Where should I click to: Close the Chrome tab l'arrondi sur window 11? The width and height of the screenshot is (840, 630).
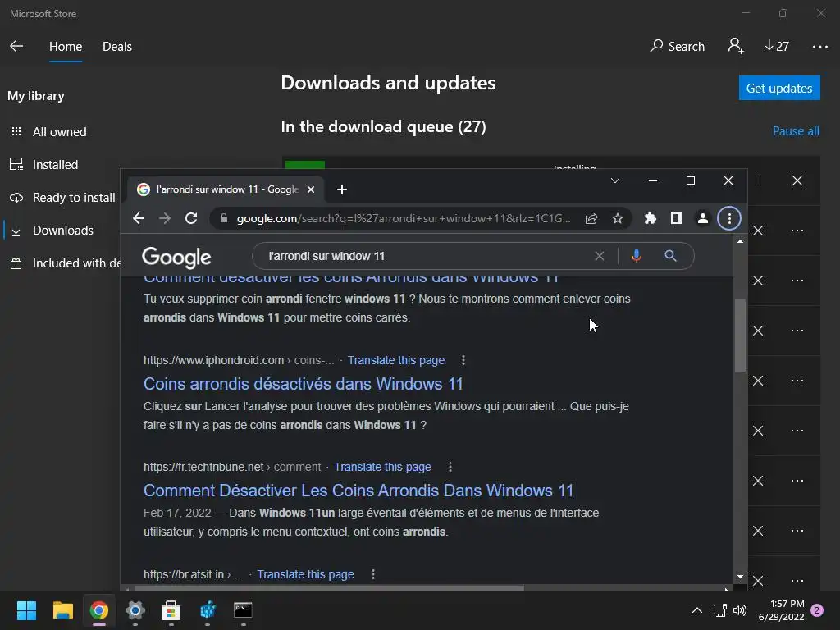pyautogui.click(x=311, y=189)
